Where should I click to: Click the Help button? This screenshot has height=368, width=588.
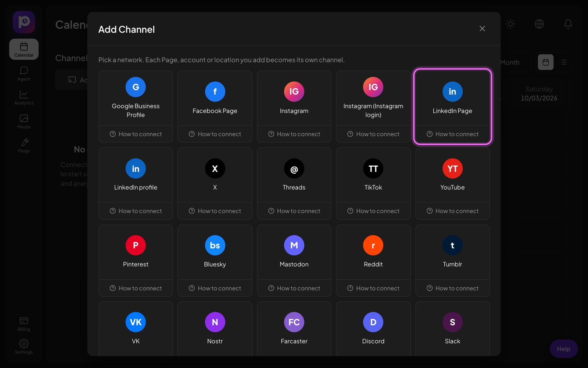coord(564,349)
